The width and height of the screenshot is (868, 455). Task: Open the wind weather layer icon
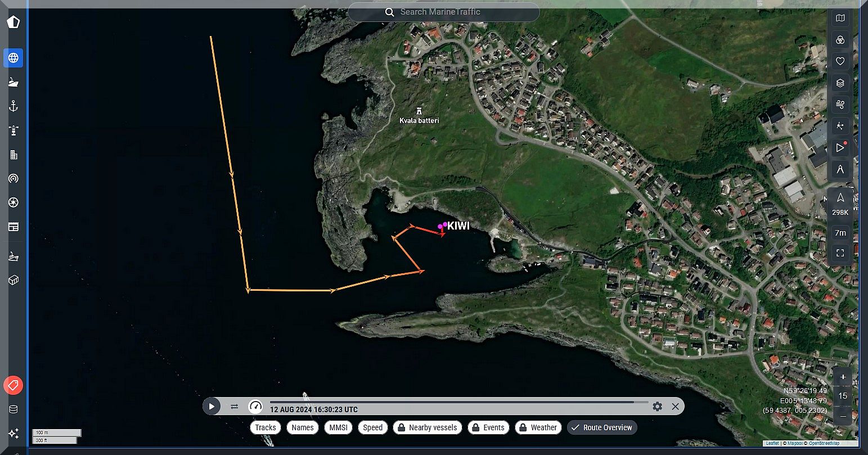(x=840, y=105)
